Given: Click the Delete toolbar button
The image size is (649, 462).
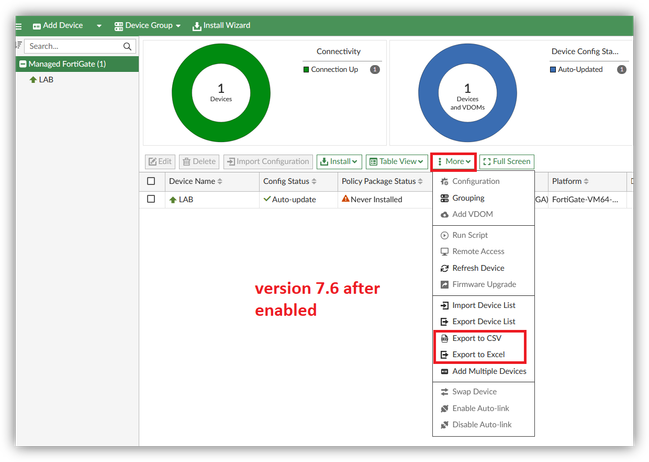Looking at the screenshot, I should 200,161.
